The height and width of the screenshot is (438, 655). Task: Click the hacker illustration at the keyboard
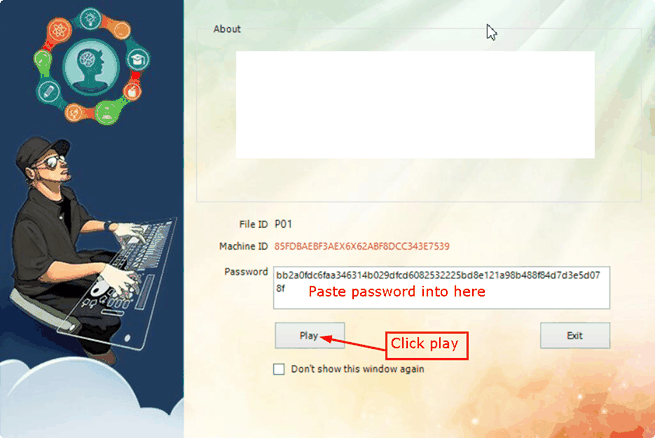coord(84,246)
